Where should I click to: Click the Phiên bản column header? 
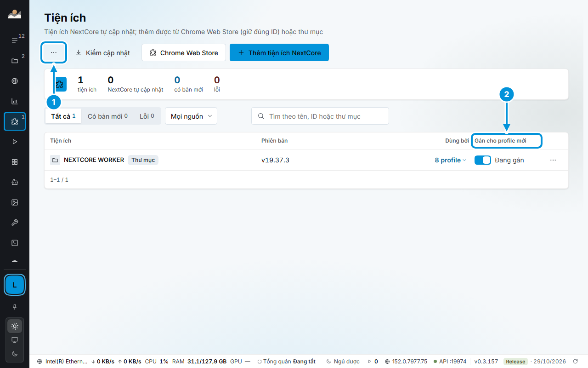[x=275, y=141]
